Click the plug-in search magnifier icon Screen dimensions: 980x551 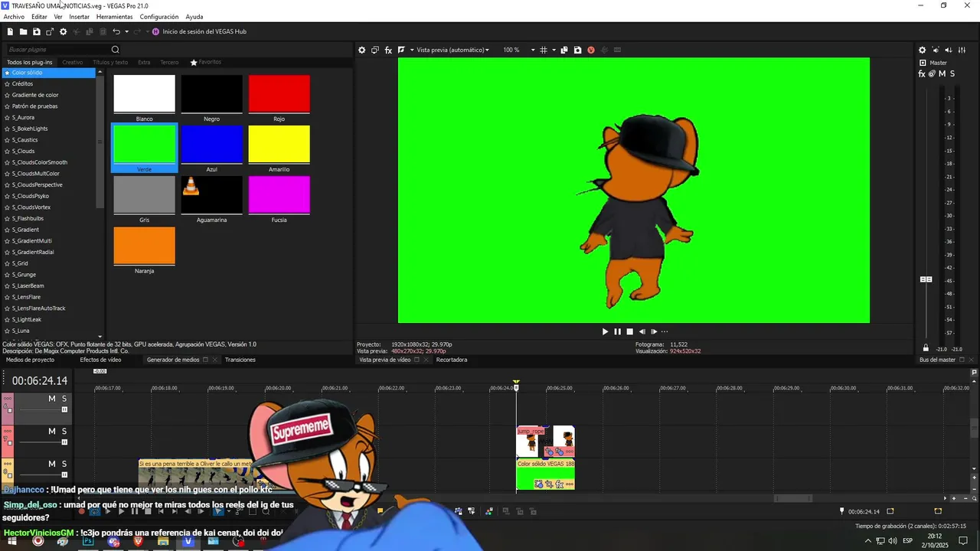click(116, 50)
